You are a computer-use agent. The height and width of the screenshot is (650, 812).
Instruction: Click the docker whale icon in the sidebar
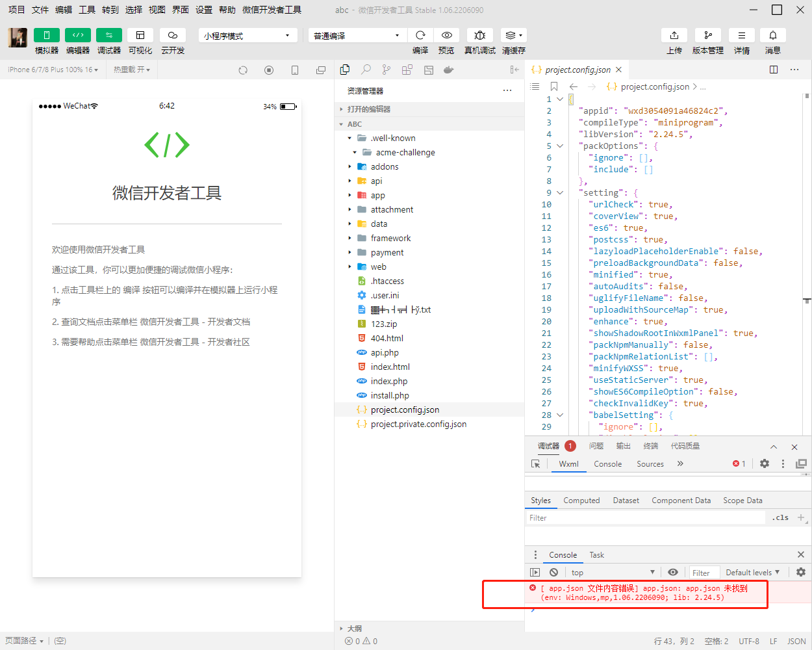click(448, 70)
